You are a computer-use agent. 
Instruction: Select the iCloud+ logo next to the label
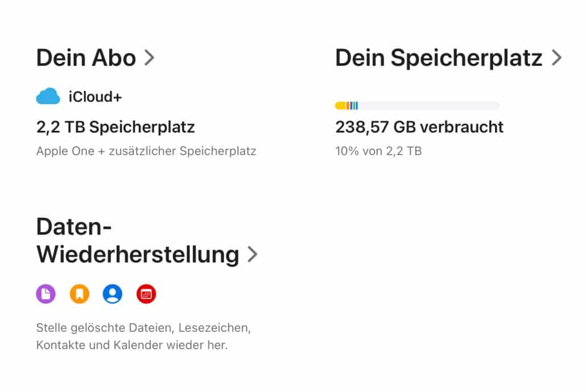[x=48, y=96]
